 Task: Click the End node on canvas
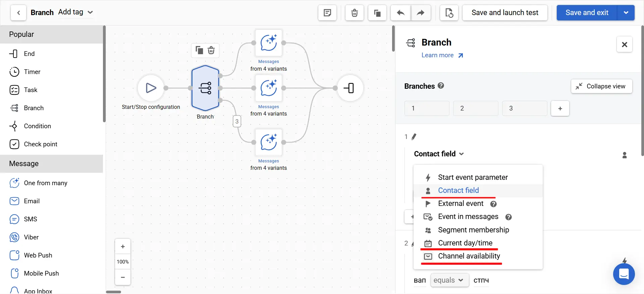[x=350, y=88]
